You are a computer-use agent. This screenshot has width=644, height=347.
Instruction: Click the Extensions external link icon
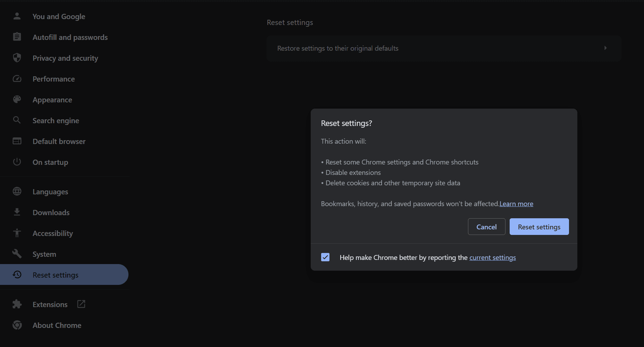(81, 304)
